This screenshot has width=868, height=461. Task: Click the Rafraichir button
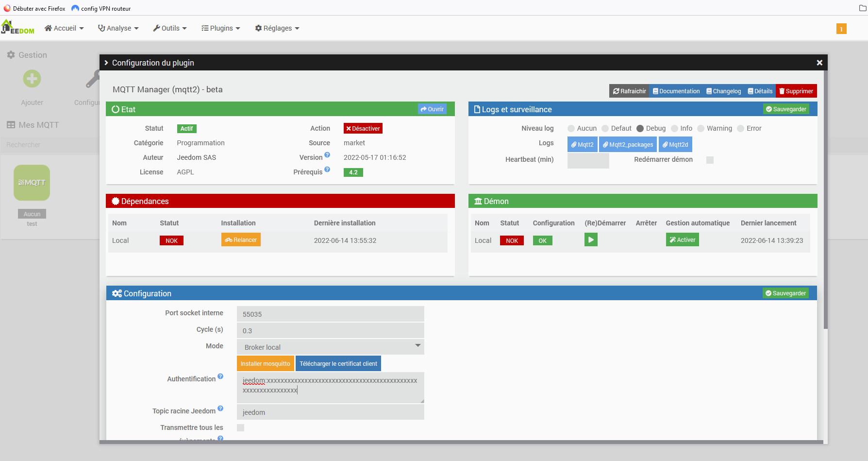(x=629, y=91)
